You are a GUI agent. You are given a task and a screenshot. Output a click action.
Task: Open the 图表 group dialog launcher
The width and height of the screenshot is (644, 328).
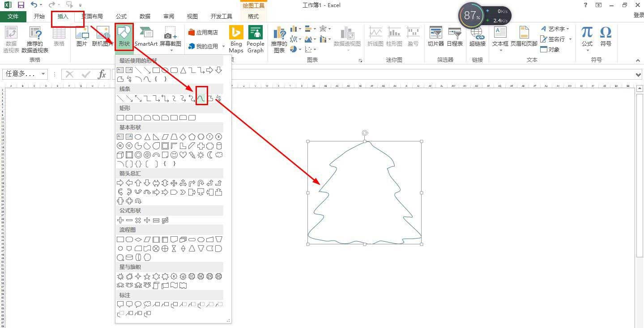(x=360, y=60)
